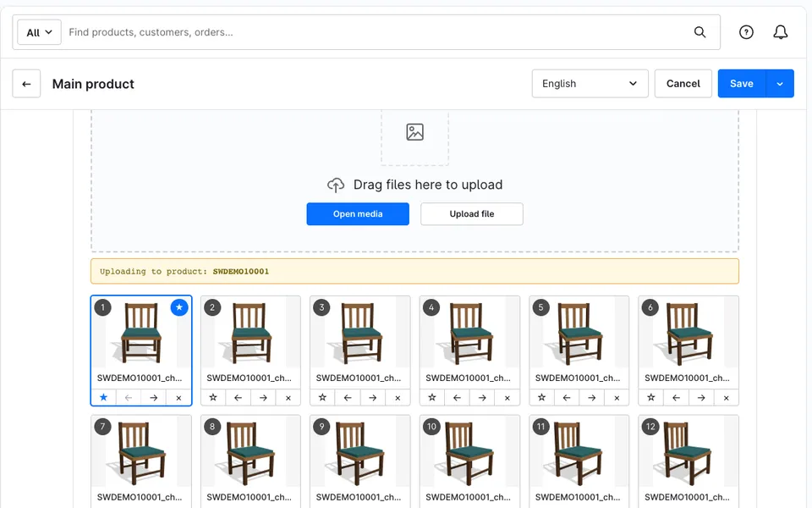Move image 4 right with arrow

pos(482,398)
